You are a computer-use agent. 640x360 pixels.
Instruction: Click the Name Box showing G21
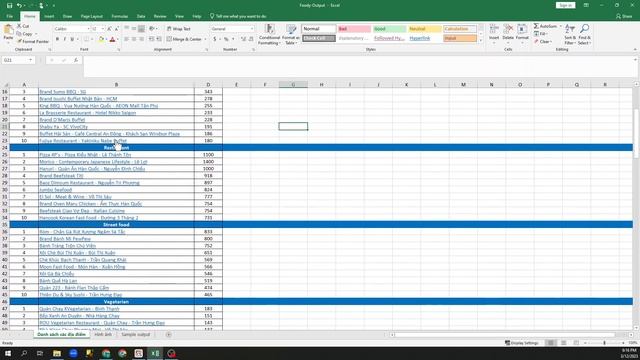coord(18,60)
